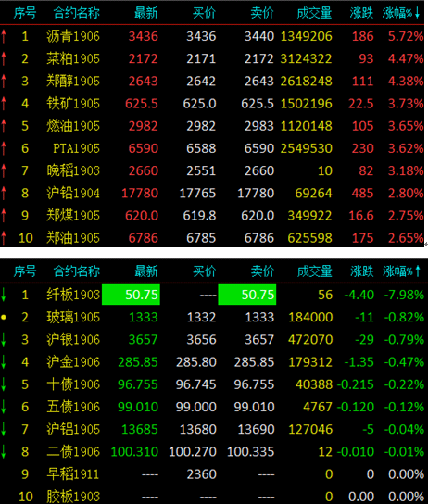Image resolution: width=428 pixels, height=504 pixels.
Task: Sort bottom table by 涨幅% ascending arrow
Action: tap(418, 271)
